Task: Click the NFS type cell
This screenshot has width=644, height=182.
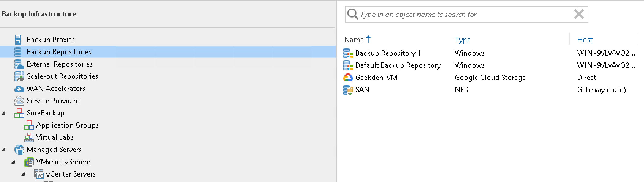Action: 461,90
